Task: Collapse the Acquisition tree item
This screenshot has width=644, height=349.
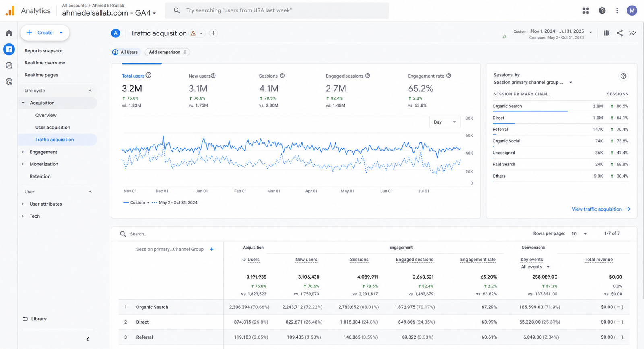Action: click(23, 103)
